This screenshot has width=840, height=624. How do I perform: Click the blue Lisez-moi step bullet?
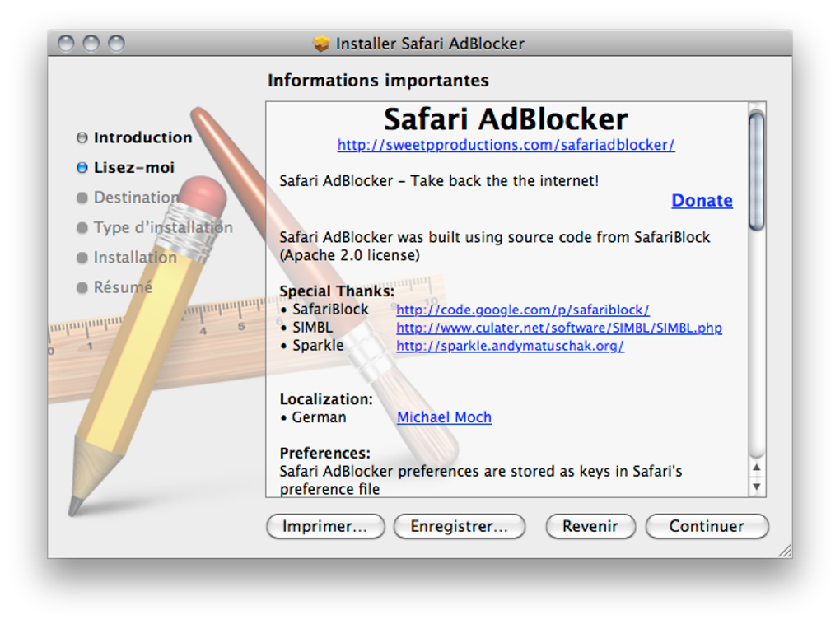tap(82, 168)
